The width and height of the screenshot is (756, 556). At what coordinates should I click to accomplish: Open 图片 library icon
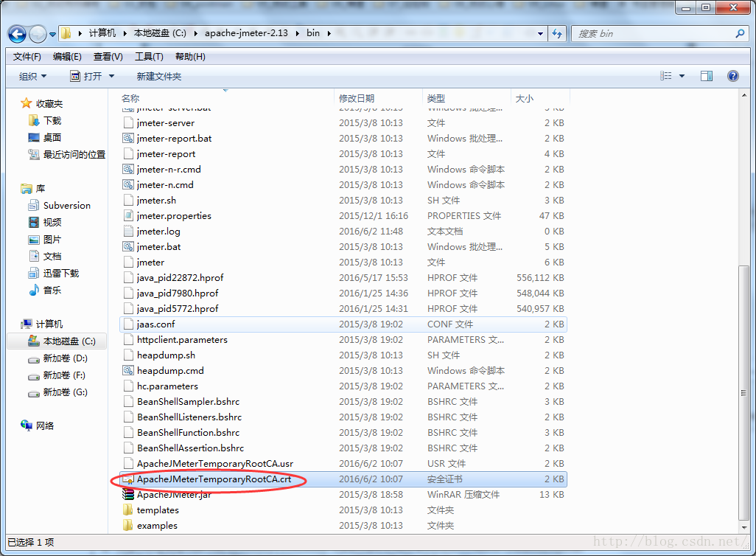click(x=34, y=240)
